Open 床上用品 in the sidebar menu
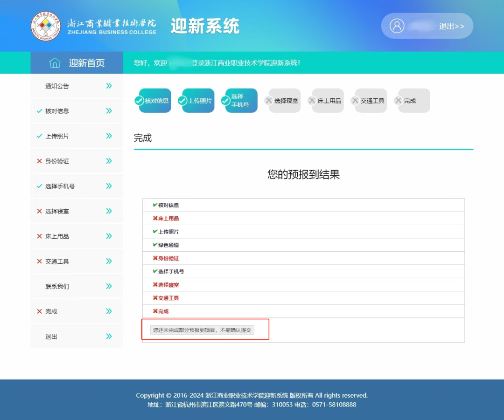The width and height of the screenshot is (504, 420). (x=57, y=236)
